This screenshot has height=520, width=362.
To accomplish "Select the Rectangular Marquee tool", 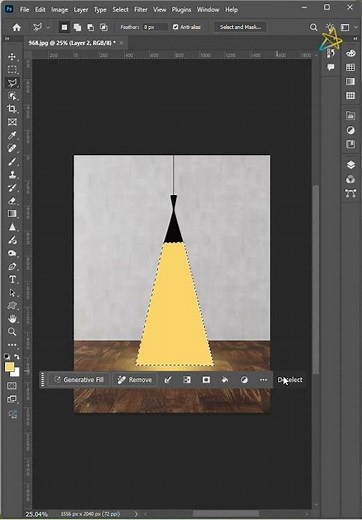I will coord(12,70).
